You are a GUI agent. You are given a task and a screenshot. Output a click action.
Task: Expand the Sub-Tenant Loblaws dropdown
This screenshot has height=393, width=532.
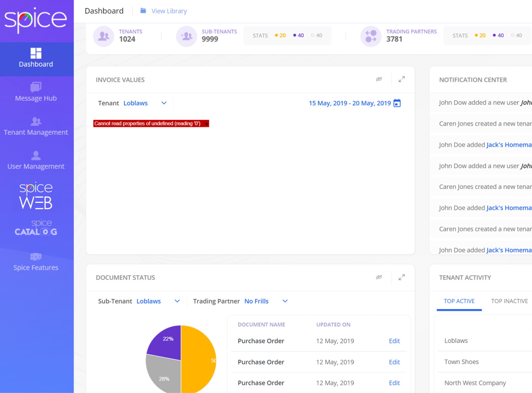click(177, 301)
